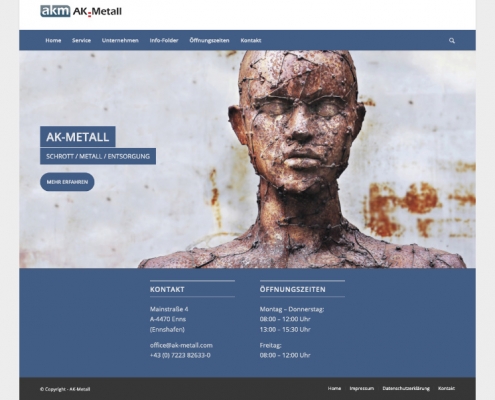Open Kontakt in the top navigation
This screenshot has width=495, height=400.
(251, 40)
